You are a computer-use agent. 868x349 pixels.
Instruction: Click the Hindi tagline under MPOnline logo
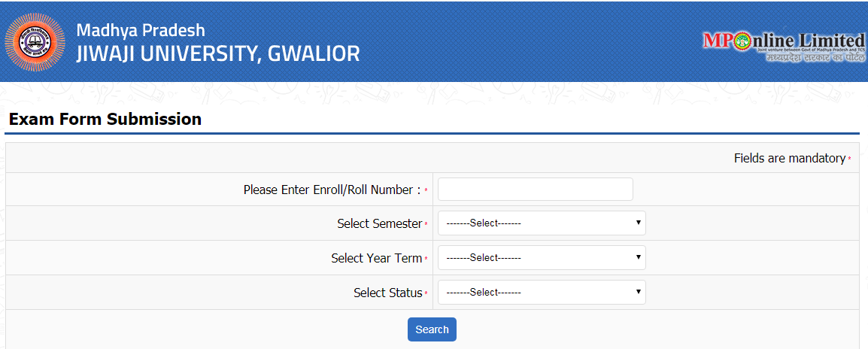click(811, 58)
